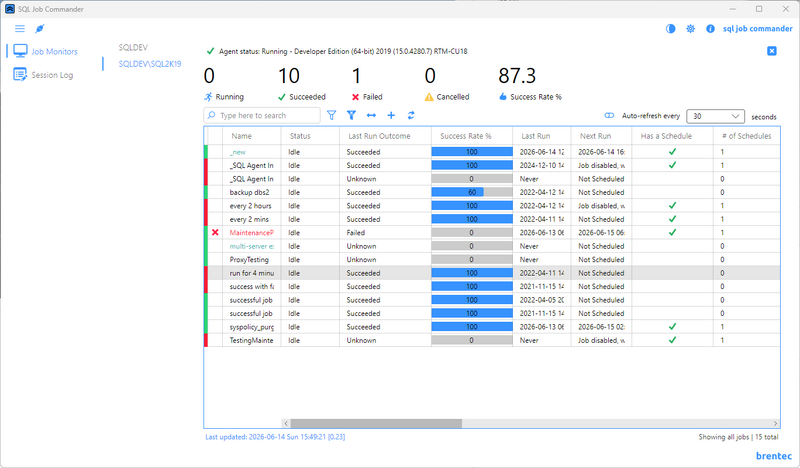Click the sql job commander link
The width and height of the screenshot is (800, 468).
pyautogui.click(x=758, y=29)
